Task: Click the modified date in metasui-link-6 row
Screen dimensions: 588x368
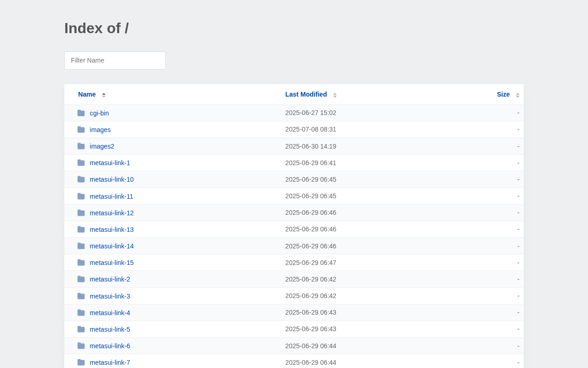Action: pyautogui.click(x=311, y=346)
